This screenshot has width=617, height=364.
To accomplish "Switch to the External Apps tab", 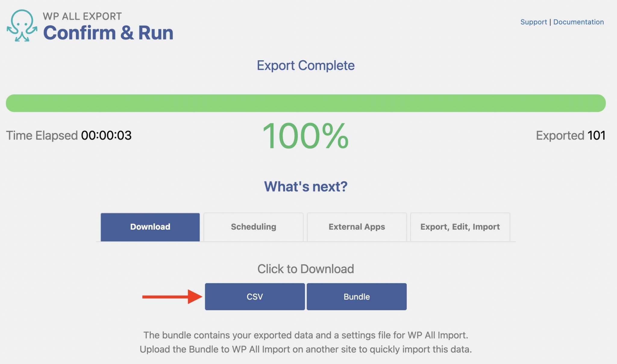I will click(x=357, y=227).
